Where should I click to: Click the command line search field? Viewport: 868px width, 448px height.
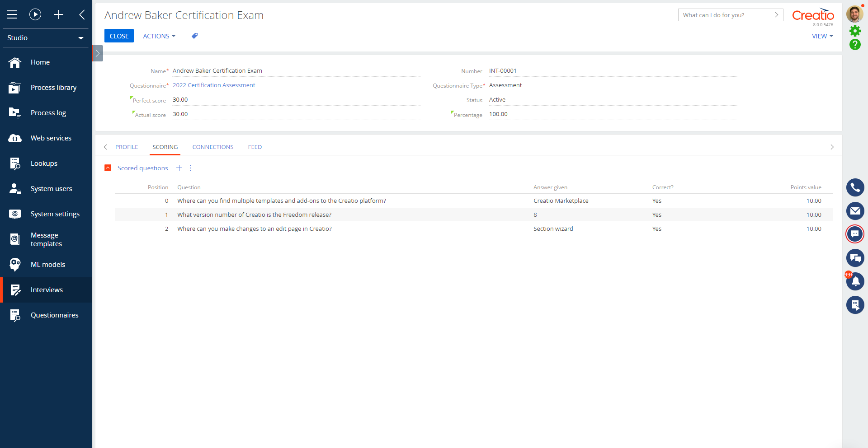pos(726,15)
